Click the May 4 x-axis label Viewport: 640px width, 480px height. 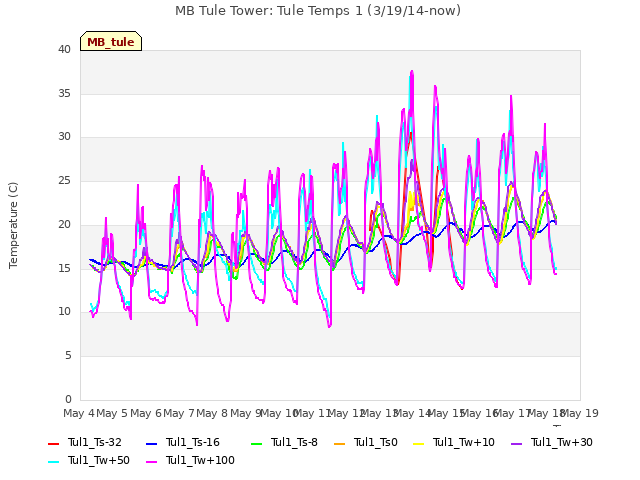79,413
